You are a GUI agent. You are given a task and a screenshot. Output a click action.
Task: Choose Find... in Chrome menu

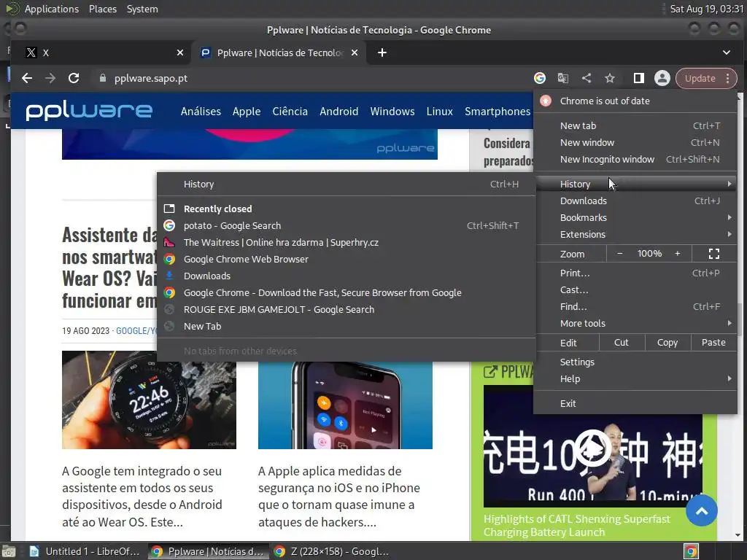coord(635,307)
